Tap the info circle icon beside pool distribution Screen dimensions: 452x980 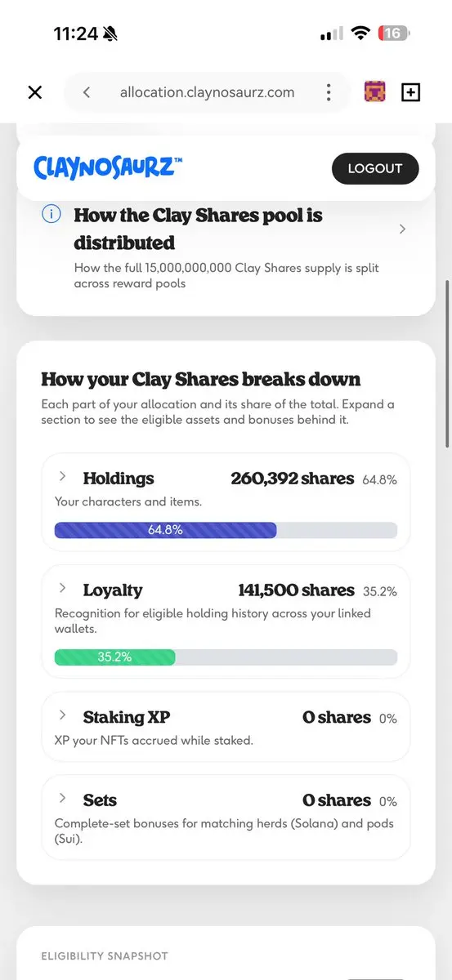click(51, 214)
